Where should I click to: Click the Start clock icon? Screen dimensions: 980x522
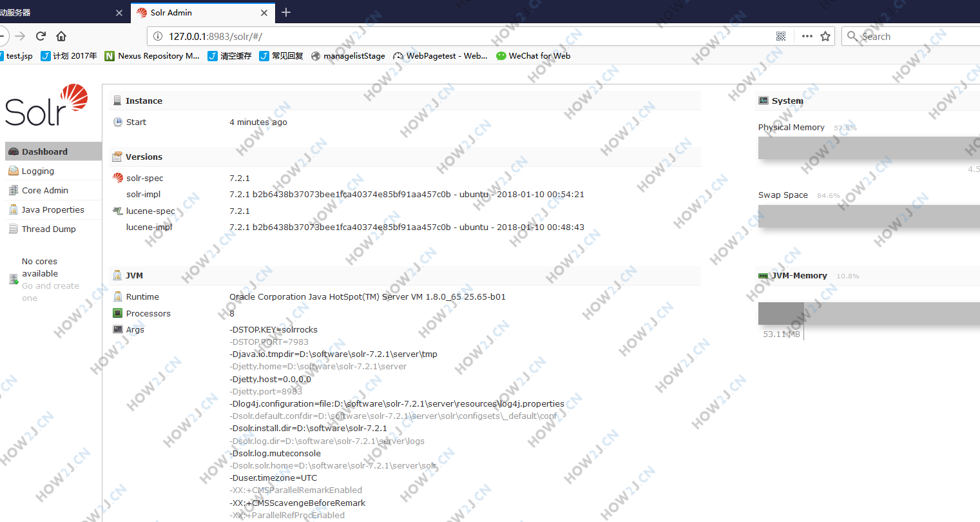(118, 122)
